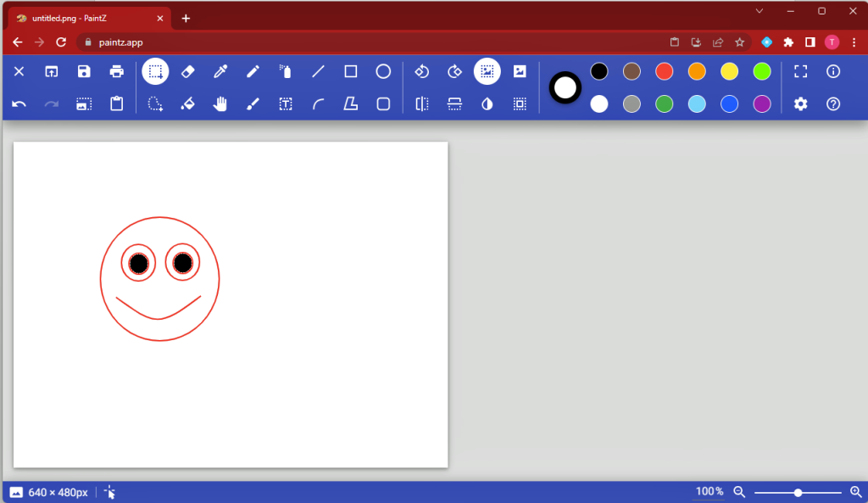
Task: Pick the light blue color swatch
Action: [697, 103]
